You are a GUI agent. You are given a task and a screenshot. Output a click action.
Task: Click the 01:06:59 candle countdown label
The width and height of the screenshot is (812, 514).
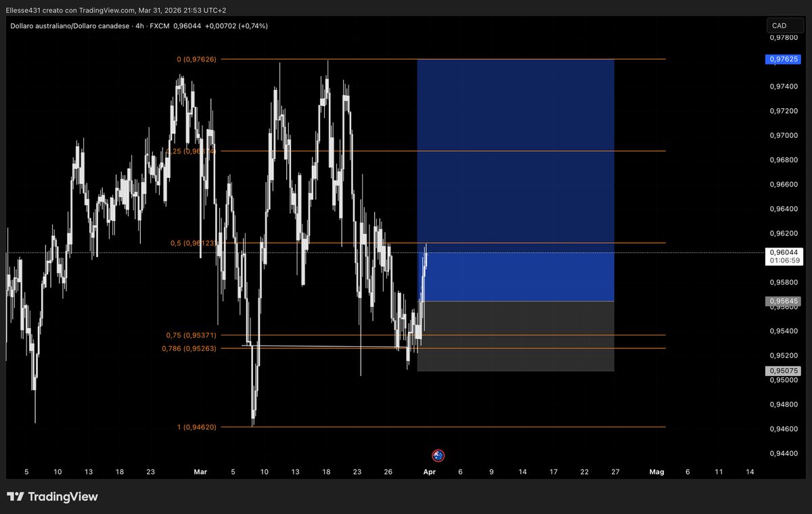click(784, 260)
